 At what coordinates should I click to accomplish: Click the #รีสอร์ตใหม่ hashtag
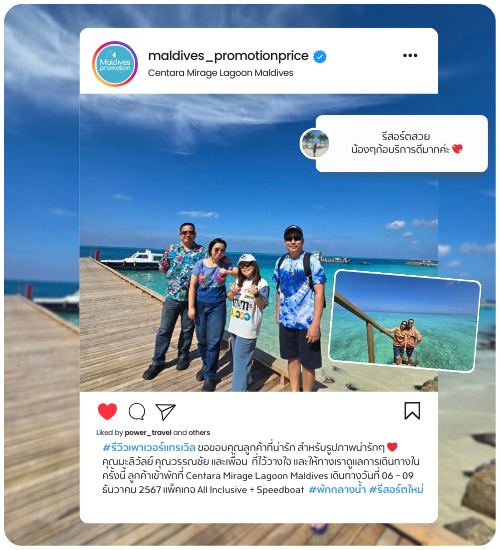tap(396, 489)
